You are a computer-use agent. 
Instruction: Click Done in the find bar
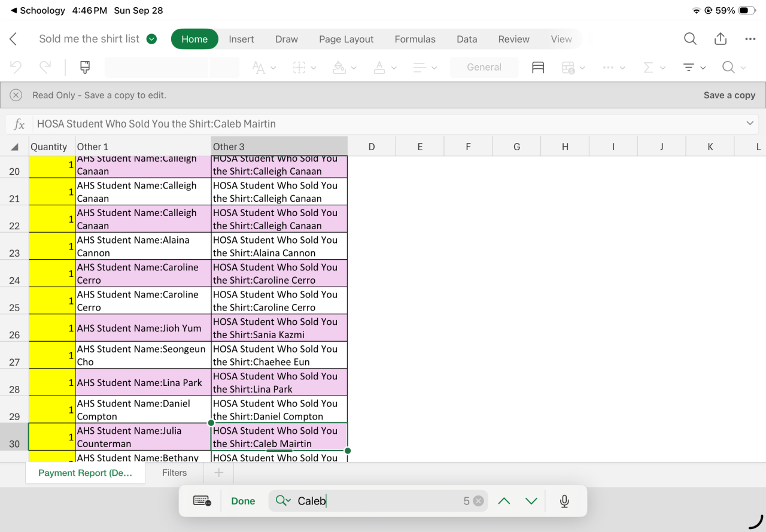pyautogui.click(x=243, y=501)
